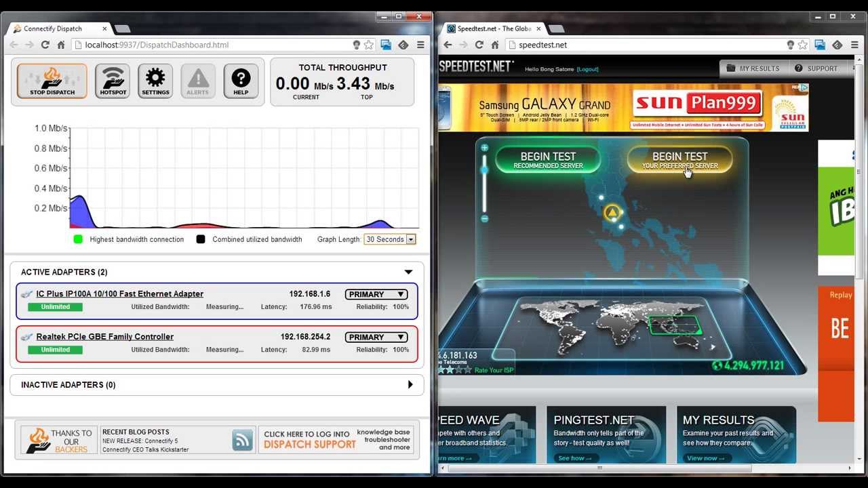The image size is (868, 488).
Task: Open Chrome menu in the Dispatch window
Action: point(420,45)
